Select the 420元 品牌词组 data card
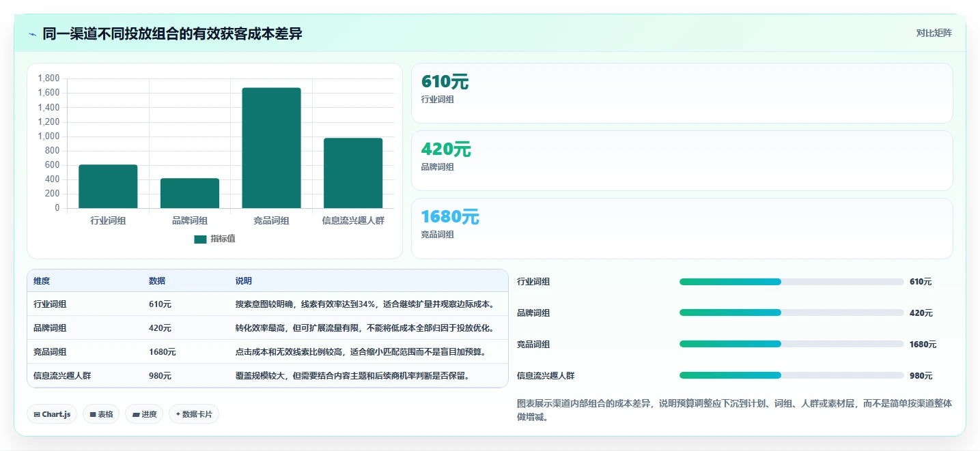The width and height of the screenshot is (980, 451). click(682, 160)
